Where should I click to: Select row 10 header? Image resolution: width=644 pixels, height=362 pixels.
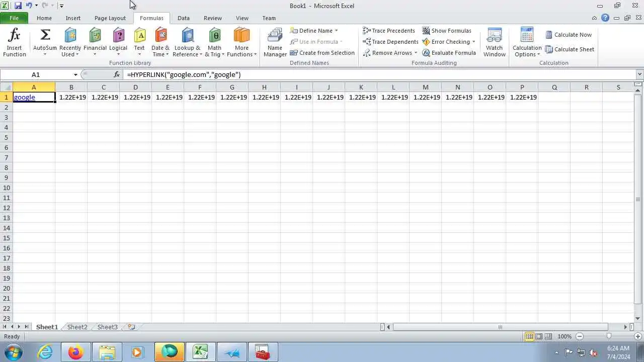(7, 188)
